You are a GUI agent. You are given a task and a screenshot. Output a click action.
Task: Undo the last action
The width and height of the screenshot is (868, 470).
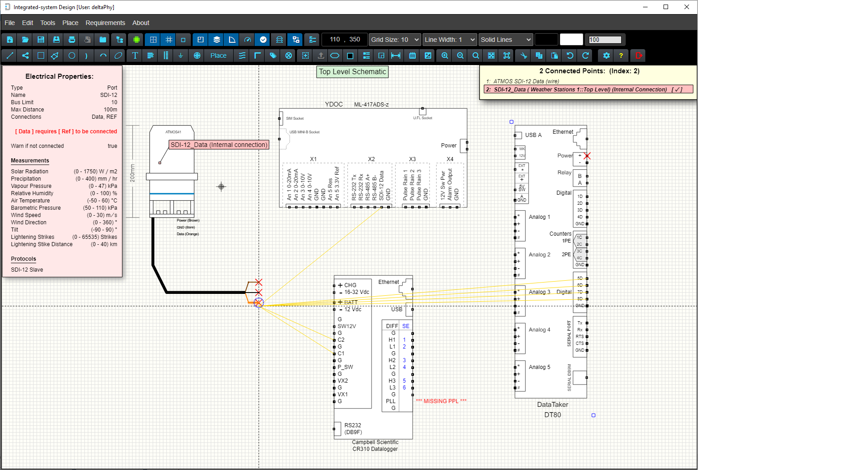click(569, 56)
